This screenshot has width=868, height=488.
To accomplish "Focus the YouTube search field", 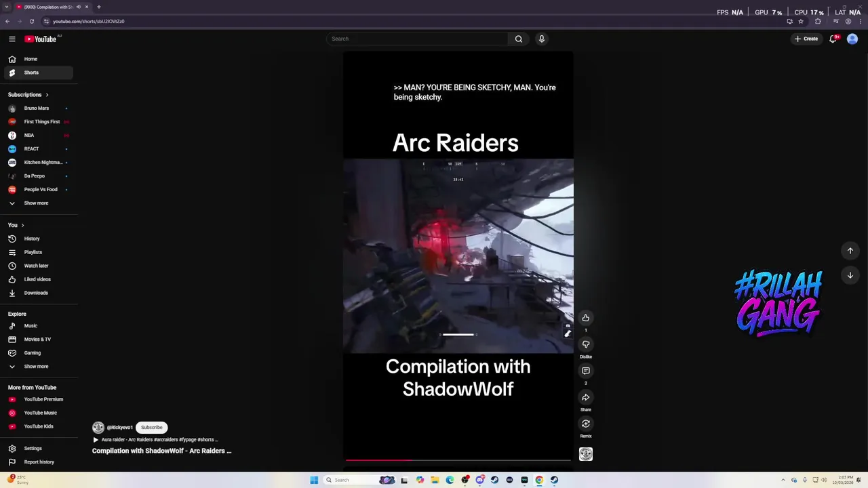I will (417, 39).
